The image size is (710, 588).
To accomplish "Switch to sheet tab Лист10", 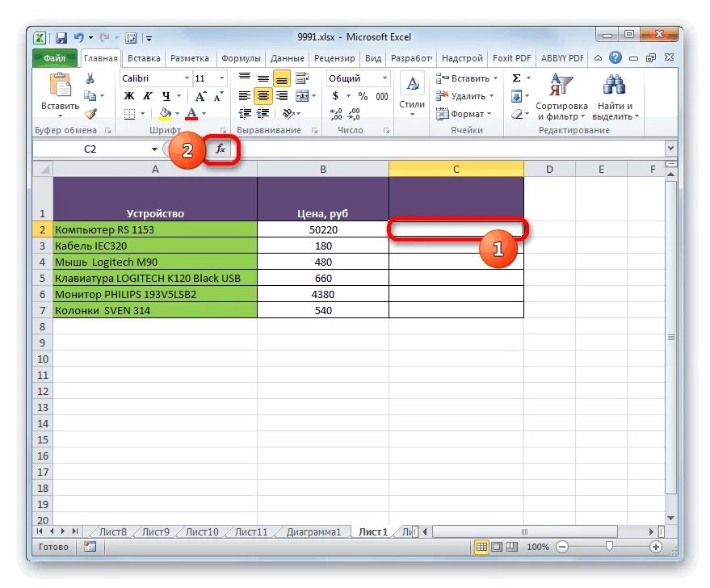I will [x=202, y=532].
